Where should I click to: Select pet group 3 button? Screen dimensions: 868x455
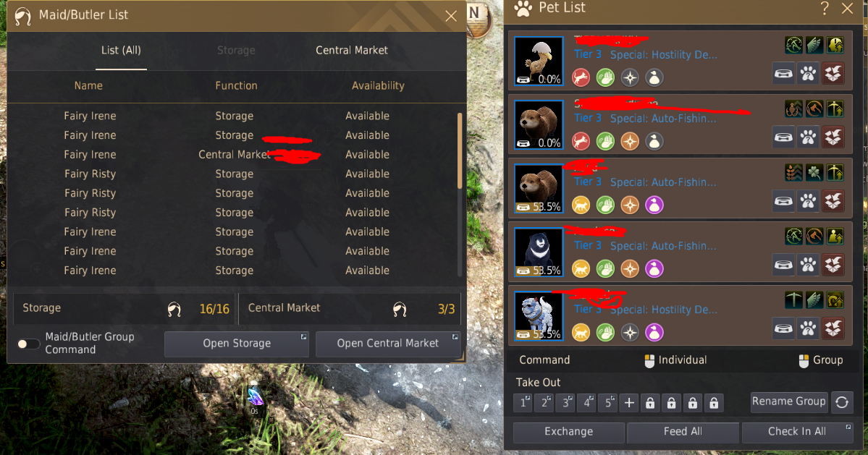click(x=565, y=403)
